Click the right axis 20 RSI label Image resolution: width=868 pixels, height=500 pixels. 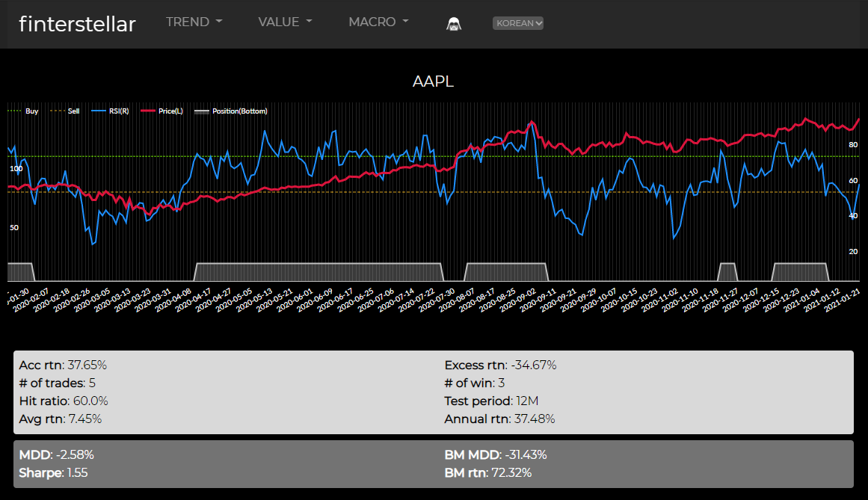(x=853, y=252)
